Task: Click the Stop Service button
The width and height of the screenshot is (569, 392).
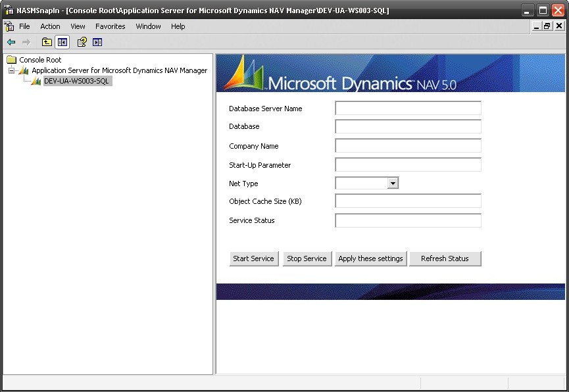Action: click(x=307, y=258)
